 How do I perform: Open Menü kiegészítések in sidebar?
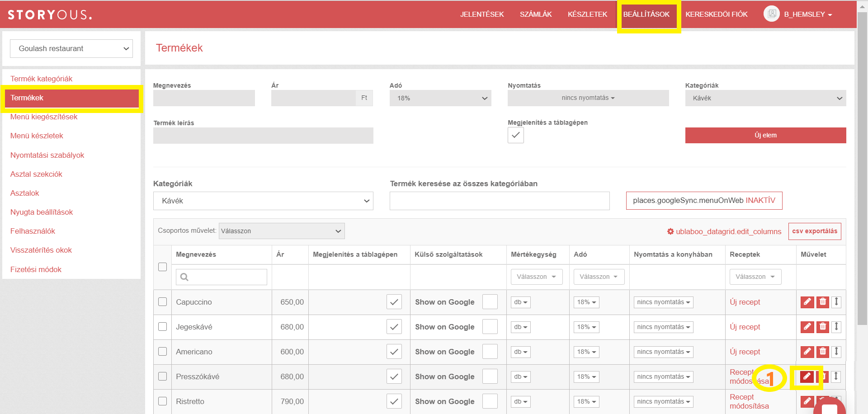tap(44, 117)
